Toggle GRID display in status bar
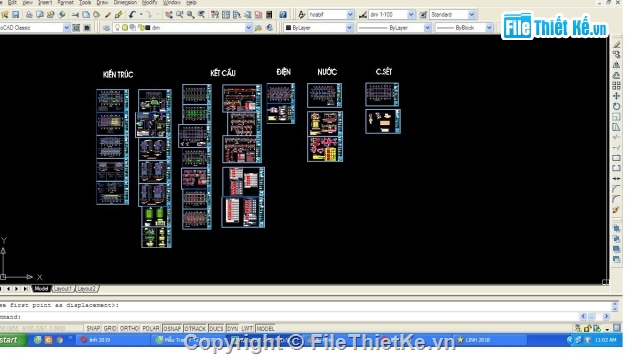Screen dimensions: 640x361 [x=110, y=328]
